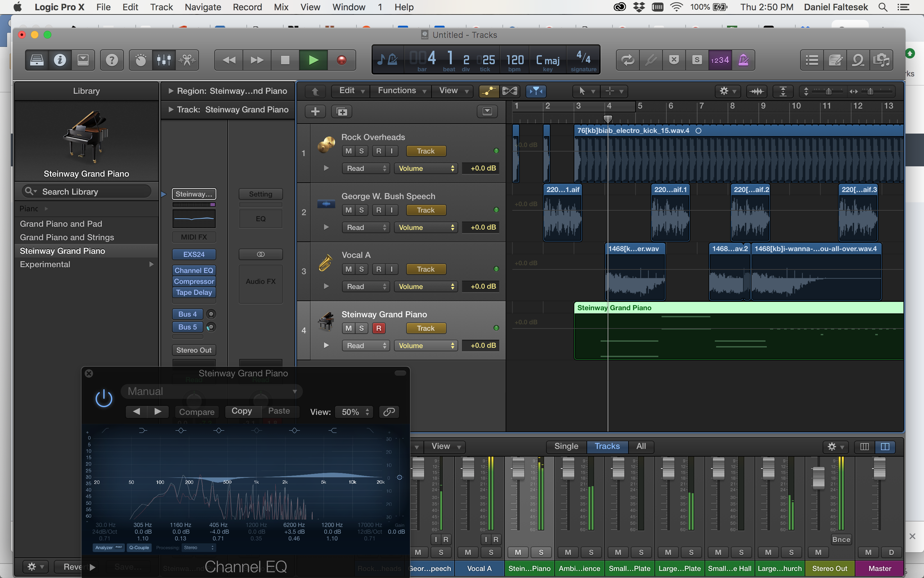Open the Navigate menu

pos(203,7)
